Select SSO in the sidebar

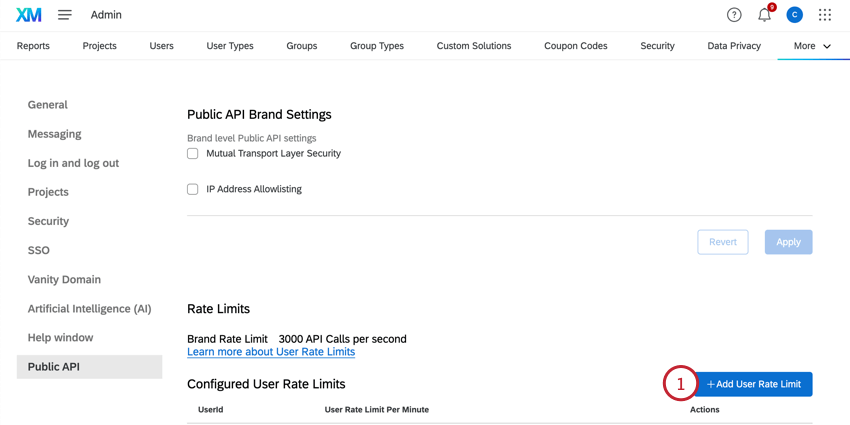(x=39, y=250)
